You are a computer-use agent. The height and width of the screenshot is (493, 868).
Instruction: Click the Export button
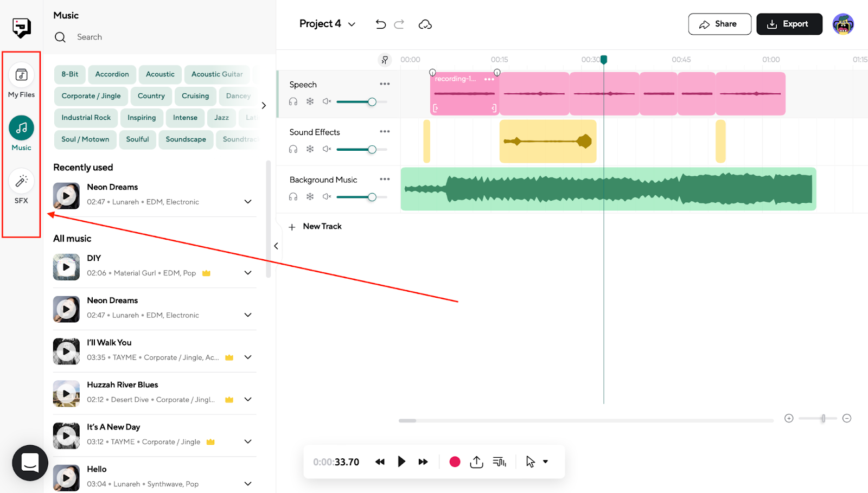click(789, 24)
